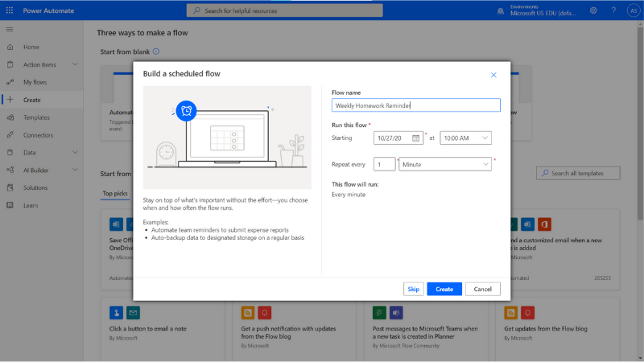Screen dimensions: 644x362
Task: Open the Minute frequency dropdown
Action: point(445,164)
